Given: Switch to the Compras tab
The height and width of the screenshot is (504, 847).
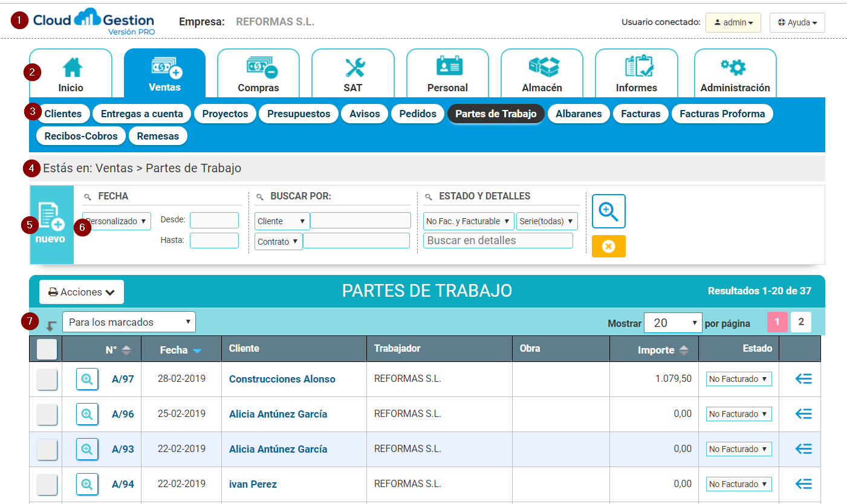Looking at the screenshot, I should [258, 73].
